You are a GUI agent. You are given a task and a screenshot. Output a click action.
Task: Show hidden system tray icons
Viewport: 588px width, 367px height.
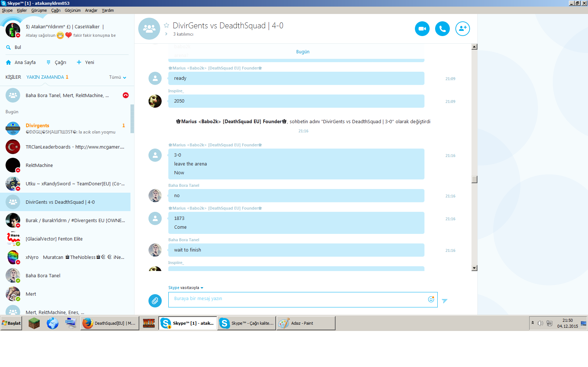pyautogui.click(x=533, y=323)
